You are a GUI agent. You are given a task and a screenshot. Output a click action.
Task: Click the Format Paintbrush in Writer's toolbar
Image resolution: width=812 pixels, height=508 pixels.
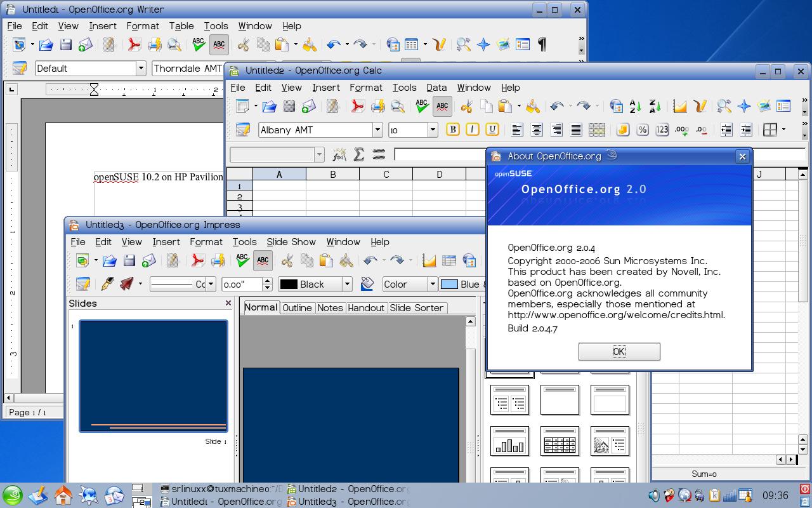[310, 44]
